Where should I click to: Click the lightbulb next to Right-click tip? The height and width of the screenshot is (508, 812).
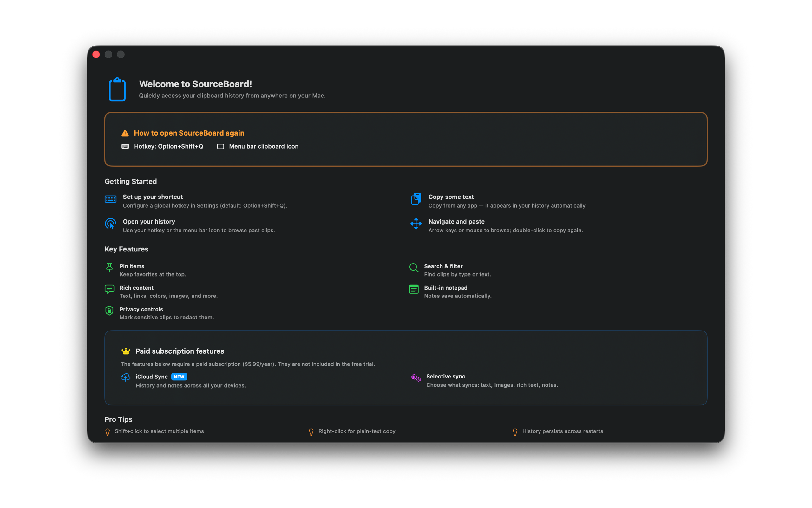(x=311, y=432)
